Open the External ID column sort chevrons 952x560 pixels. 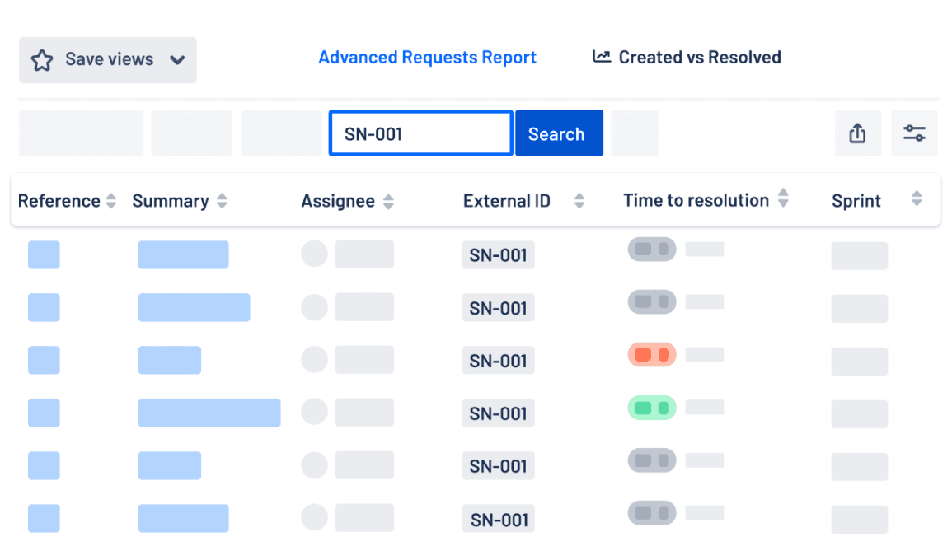pos(579,199)
